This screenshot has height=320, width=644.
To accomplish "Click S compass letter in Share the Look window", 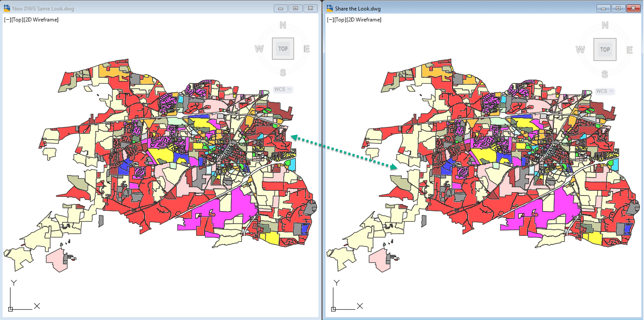I will click(x=605, y=74).
